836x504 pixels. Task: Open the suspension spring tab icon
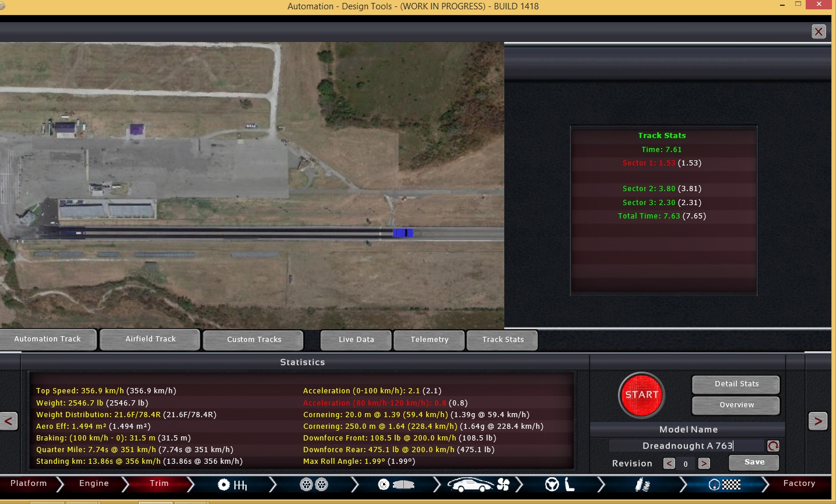(642, 485)
